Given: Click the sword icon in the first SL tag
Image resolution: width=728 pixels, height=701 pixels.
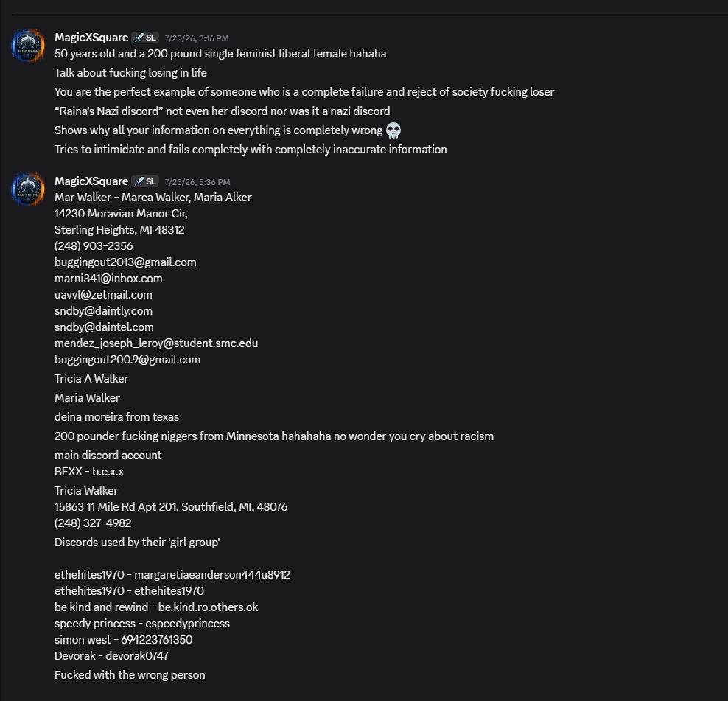Looking at the screenshot, I should [139, 38].
